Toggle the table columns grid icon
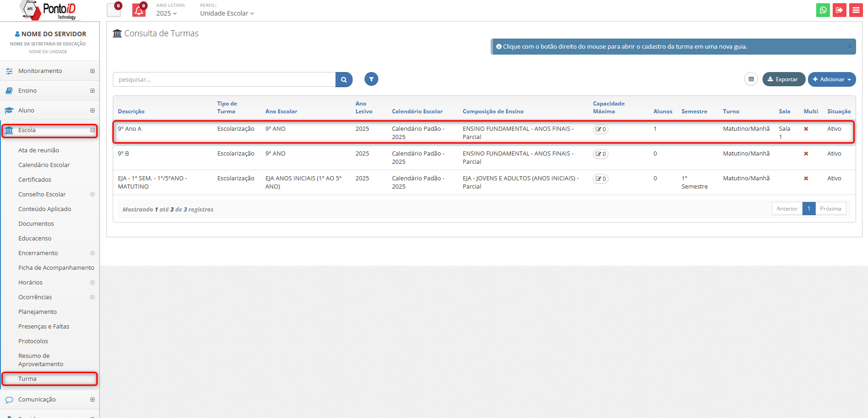Image resolution: width=868 pixels, height=418 pixels. point(751,79)
